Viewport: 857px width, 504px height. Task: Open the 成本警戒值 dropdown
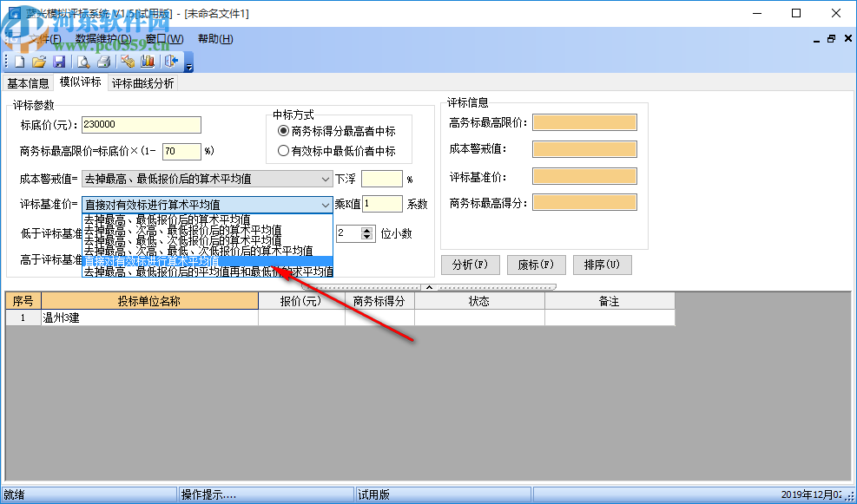click(x=327, y=178)
